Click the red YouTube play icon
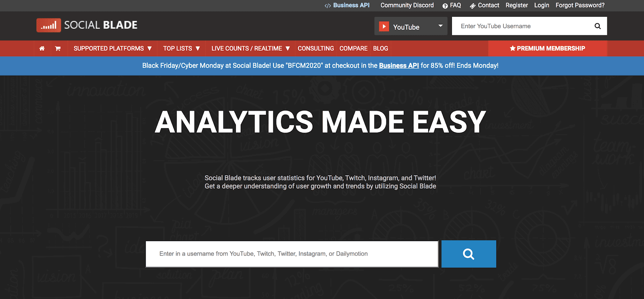The height and width of the screenshot is (299, 644). [384, 27]
